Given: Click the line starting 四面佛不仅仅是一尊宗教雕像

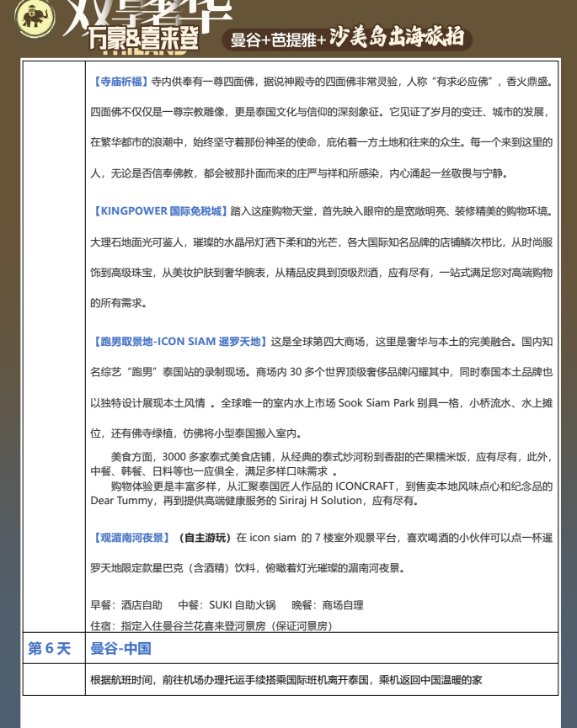Looking at the screenshot, I should pos(320,112).
